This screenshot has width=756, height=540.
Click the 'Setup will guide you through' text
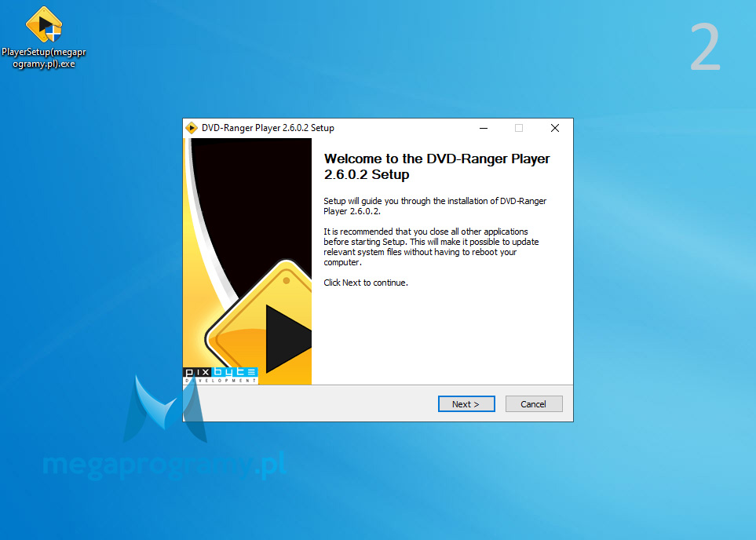(435, 206)
